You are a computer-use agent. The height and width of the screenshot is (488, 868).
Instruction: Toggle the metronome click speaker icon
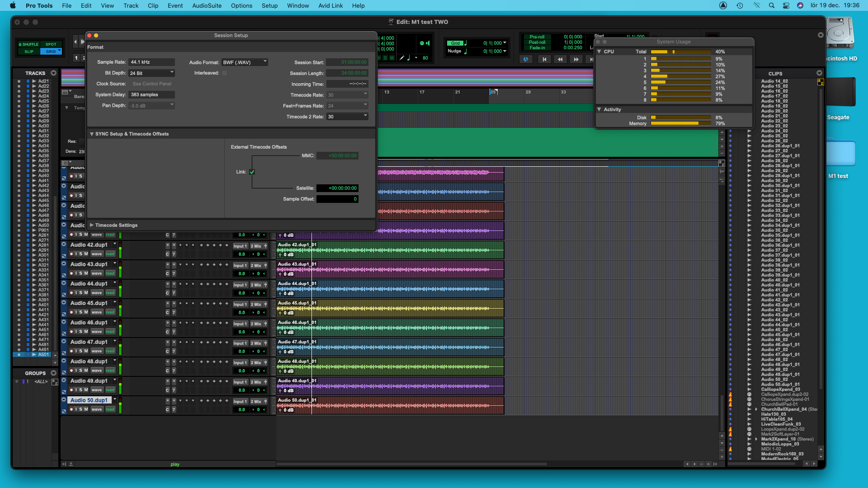(x=428, y=43)
